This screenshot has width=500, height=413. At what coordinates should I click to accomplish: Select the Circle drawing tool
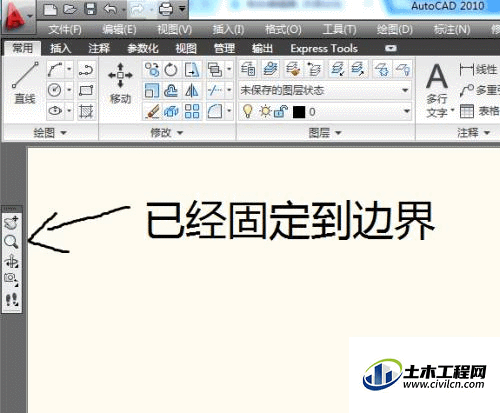(x=55, y=90)
